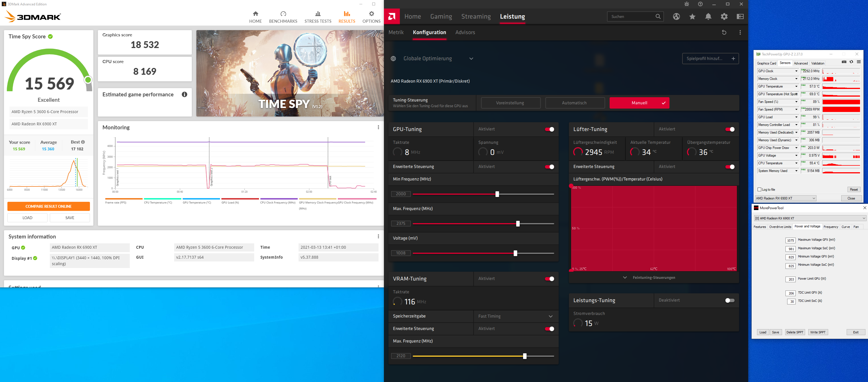This screenshot has height=382, width=868.
Task: Take GPU-Z screenshot with camera icon
Action: click(x=844, y=62)
